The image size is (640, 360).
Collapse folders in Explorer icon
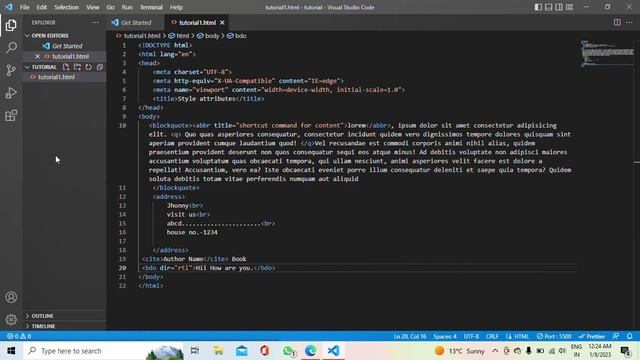pos(100,67)
